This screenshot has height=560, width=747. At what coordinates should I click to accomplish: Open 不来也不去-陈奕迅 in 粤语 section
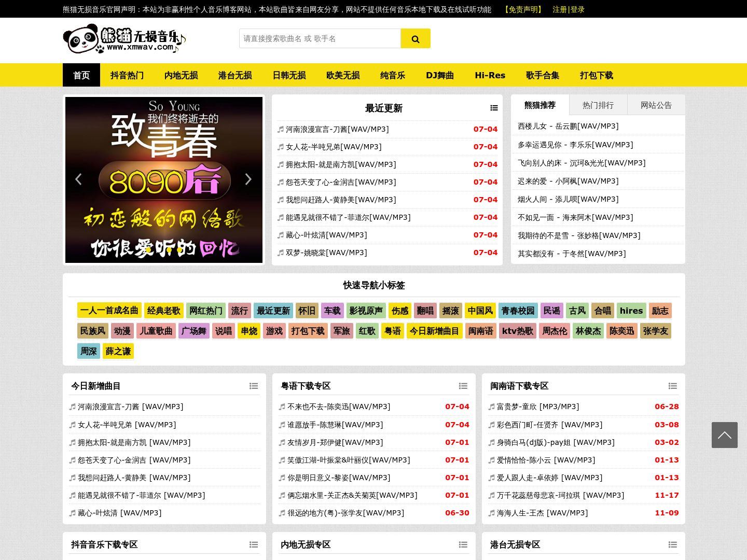[x=339, y=407]
